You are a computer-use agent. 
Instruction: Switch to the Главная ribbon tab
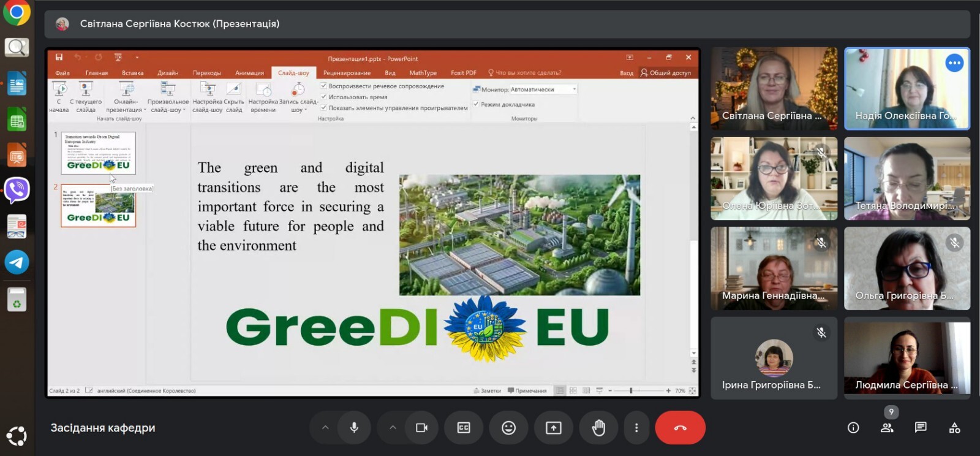pyautogui.click(x=97, y=73)
